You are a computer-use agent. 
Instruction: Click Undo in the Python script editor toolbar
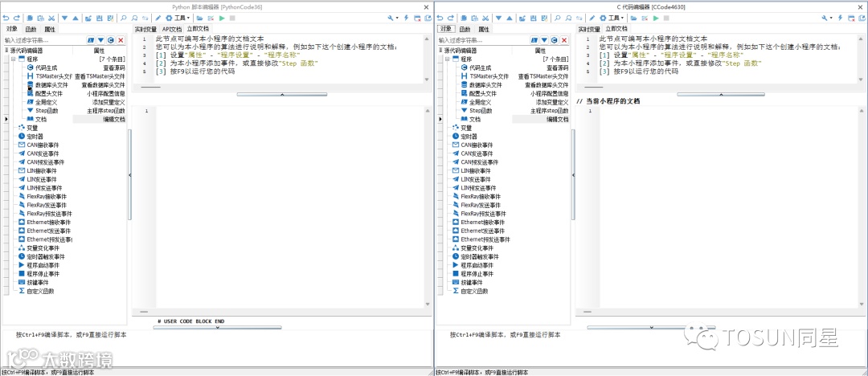point(6,18)
